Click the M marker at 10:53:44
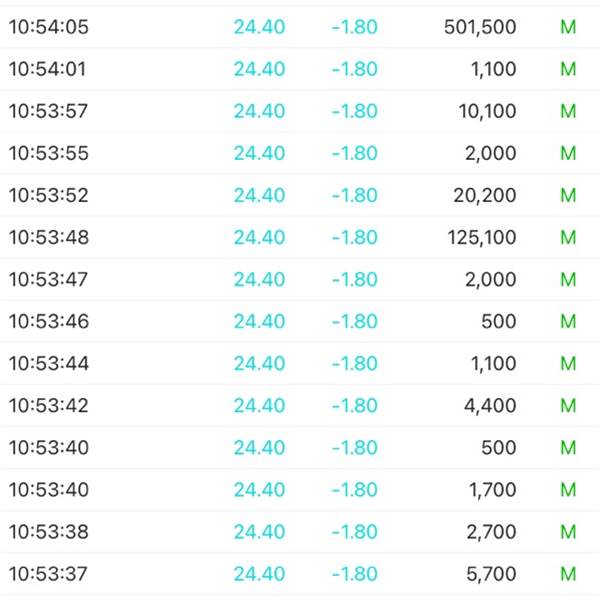Image resolution: width=600 pixels, height=600 pixels. coord(568,363)
